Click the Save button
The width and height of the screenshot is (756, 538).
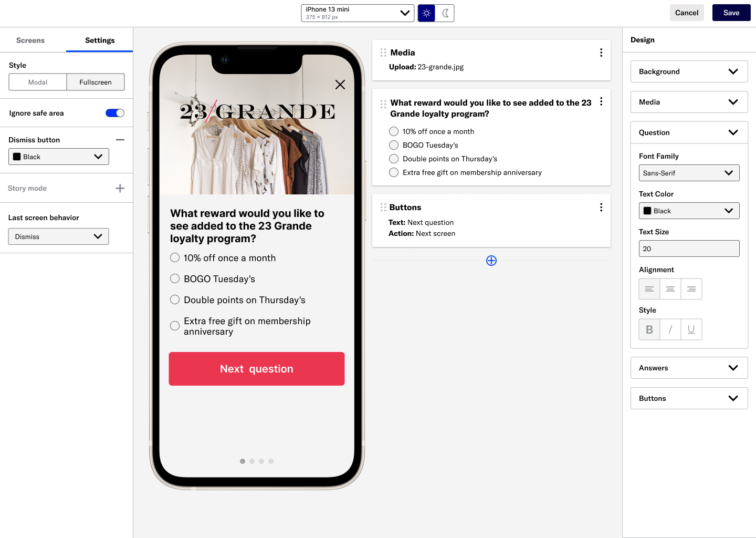(731, 13)
